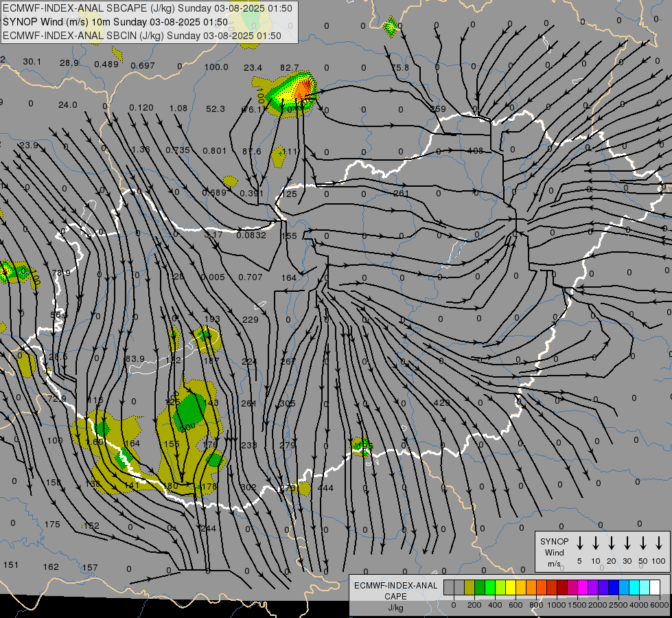672x618 pixels.
Task: Click the map value '28.9'
Action: pyautogui.click(x=69, y=63)
